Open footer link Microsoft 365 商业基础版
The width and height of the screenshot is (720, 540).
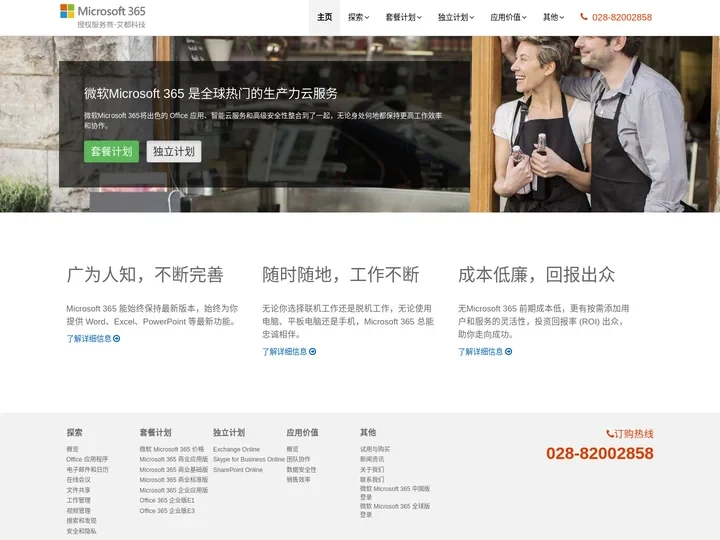pos(174,469)
